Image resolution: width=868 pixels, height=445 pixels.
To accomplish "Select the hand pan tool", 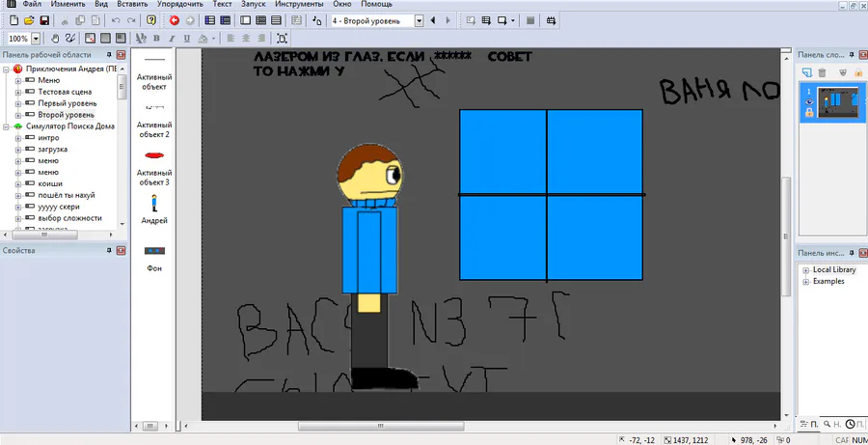I will (x=55, y=39).
